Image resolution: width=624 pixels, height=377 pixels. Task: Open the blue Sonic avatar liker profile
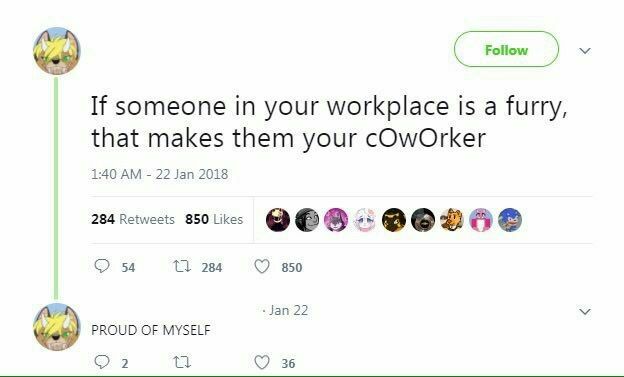click(x=510, y=220)
